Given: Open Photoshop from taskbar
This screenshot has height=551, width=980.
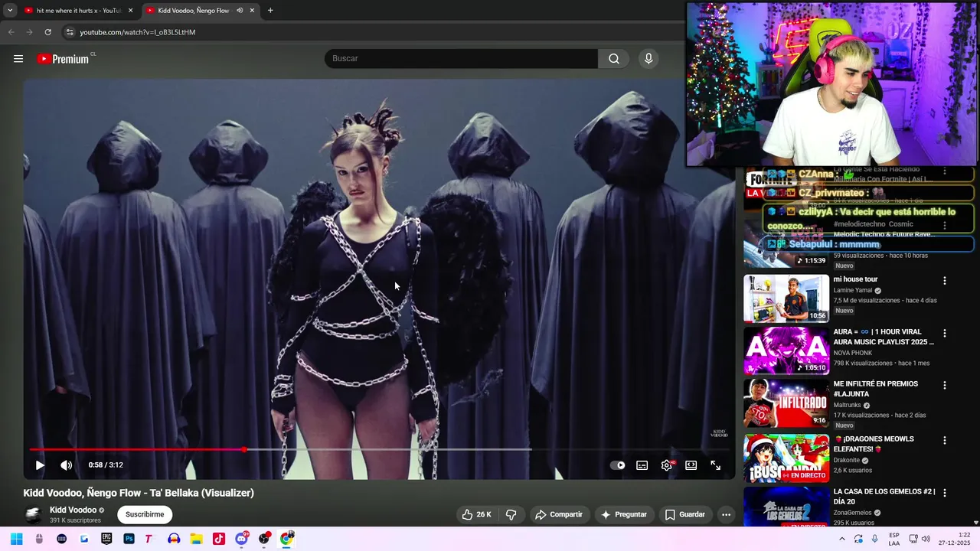Looking at the screenshot, I should (x=129, y=539).
